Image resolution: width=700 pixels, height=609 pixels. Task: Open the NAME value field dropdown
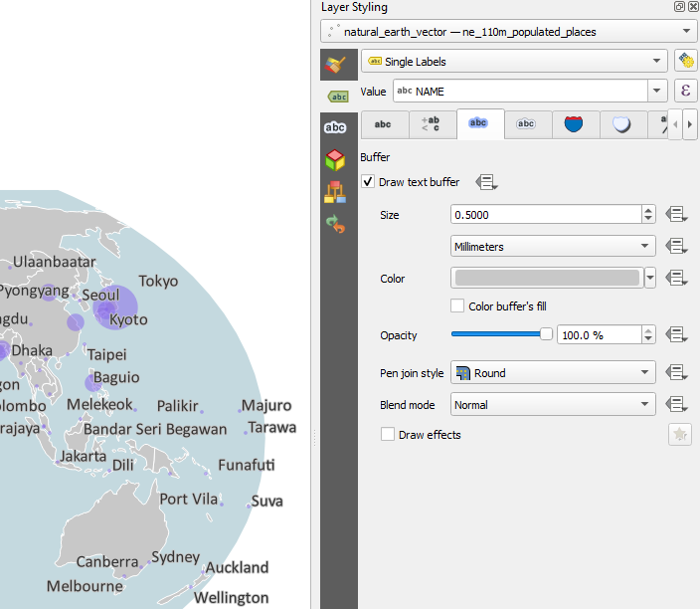(x=656, y=92)
